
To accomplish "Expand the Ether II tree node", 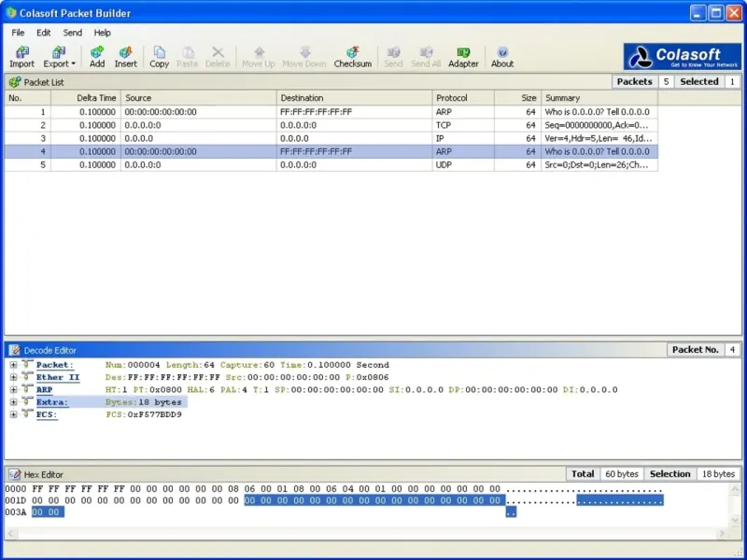I will tap(13, 377).
